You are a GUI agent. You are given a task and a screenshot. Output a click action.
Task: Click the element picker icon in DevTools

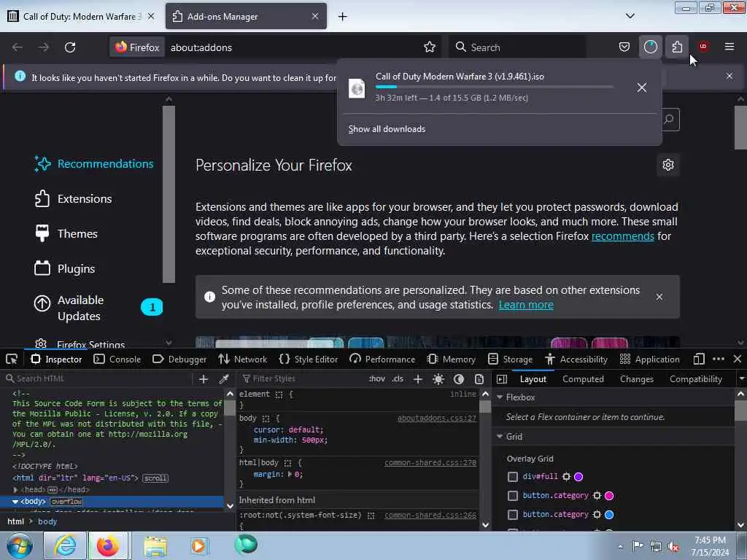coord(12,359)
